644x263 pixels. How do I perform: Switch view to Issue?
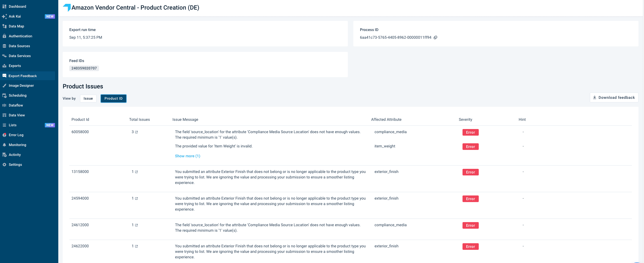88,99
